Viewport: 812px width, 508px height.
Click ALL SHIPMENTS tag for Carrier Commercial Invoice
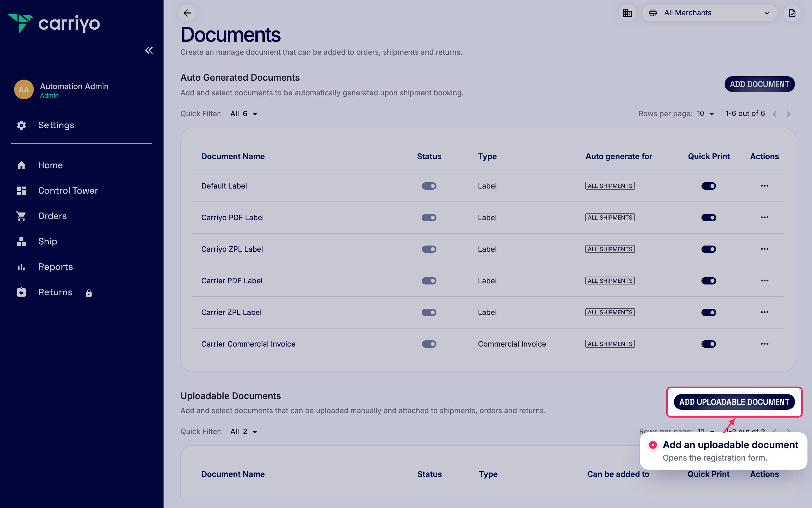point(610,344)
